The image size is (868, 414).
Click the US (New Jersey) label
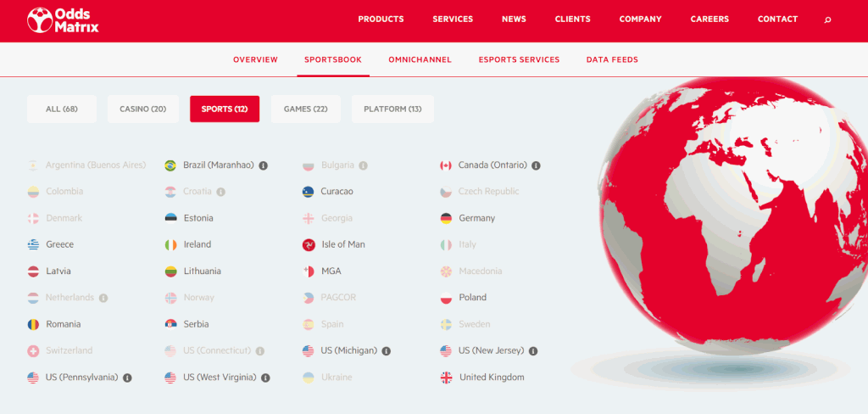pos(491,351)
